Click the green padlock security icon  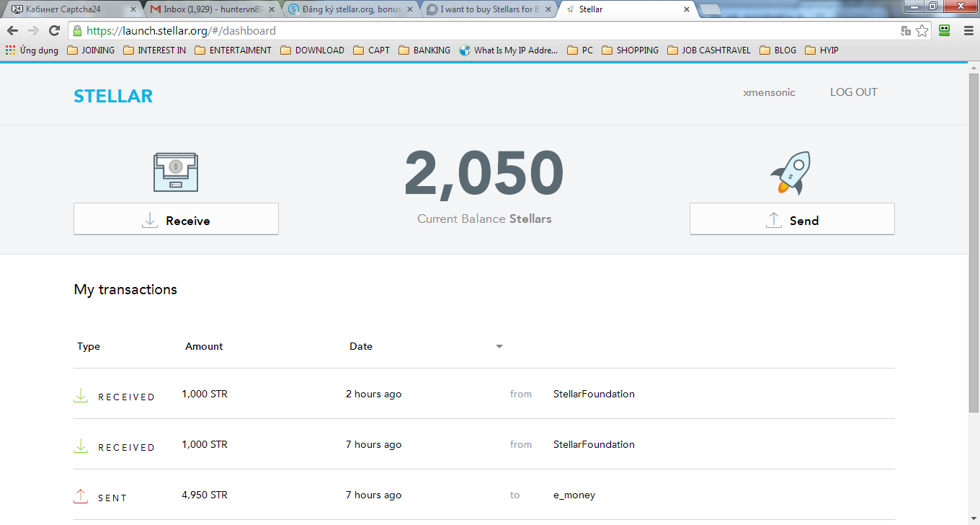(77, 31)
